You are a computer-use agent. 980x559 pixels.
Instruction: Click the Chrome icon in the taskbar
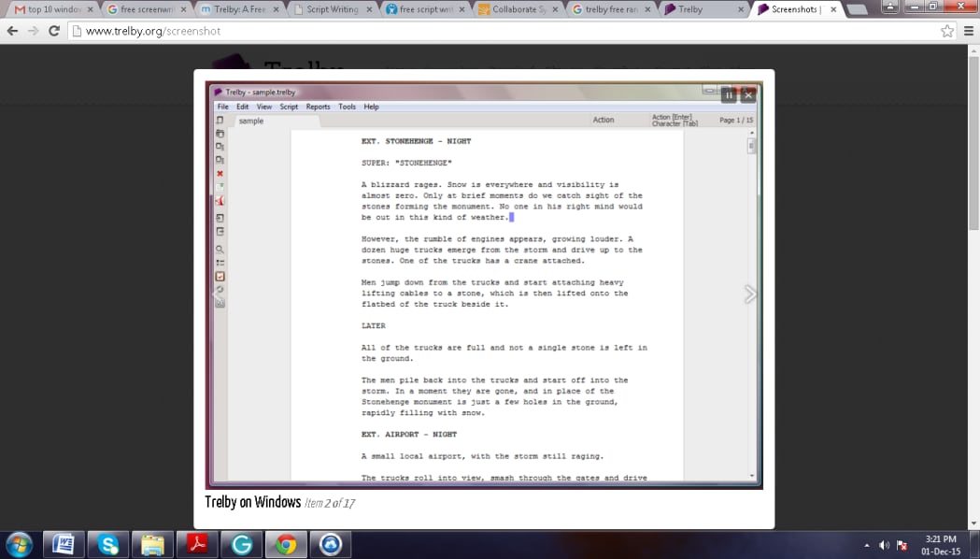[x=286, y=545]
